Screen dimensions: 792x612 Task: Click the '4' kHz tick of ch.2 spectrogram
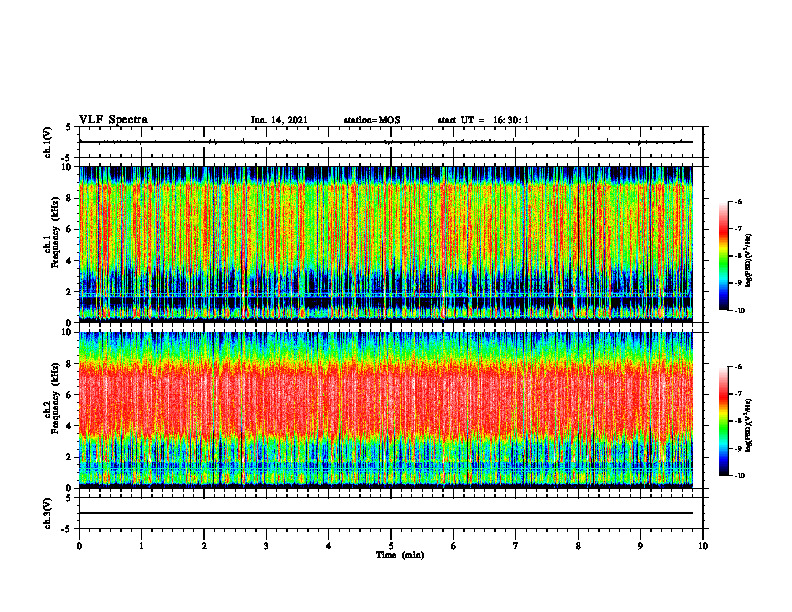pos(69,426)
